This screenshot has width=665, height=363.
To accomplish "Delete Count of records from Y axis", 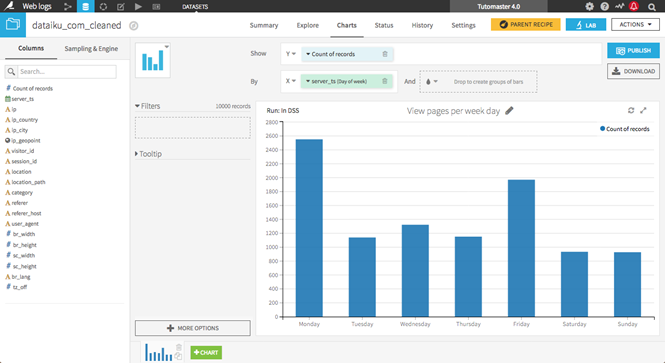I will click(385, 54).
